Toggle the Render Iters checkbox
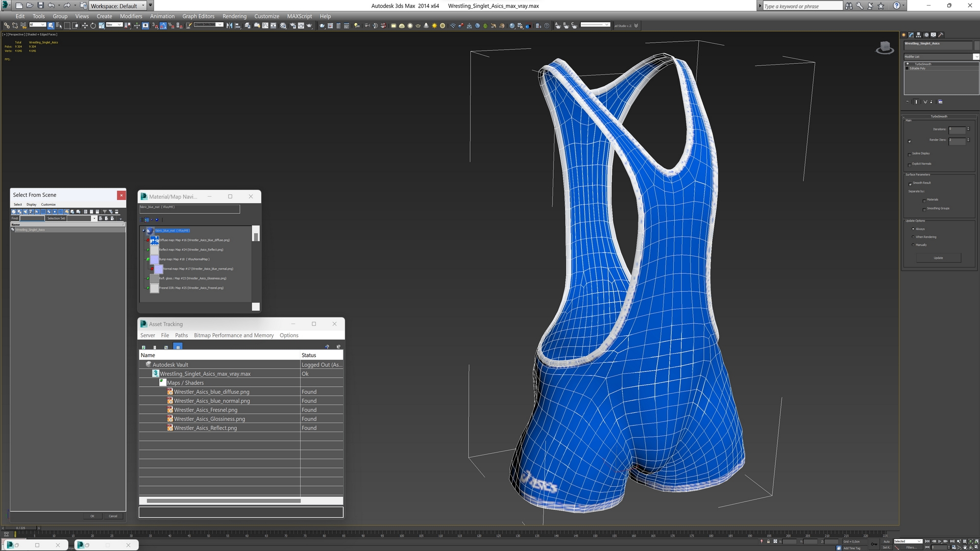980x551 pixels. click(x=910, y=141)
